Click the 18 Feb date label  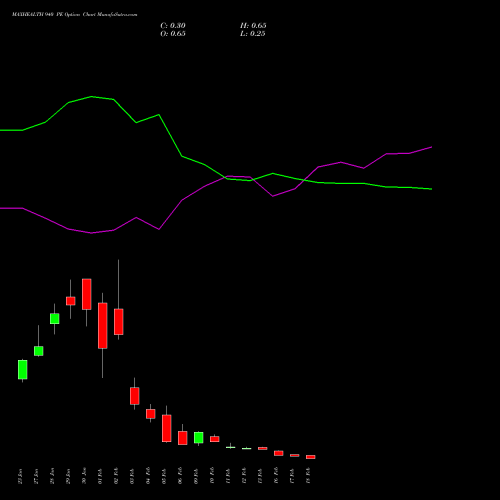(308, 476)
